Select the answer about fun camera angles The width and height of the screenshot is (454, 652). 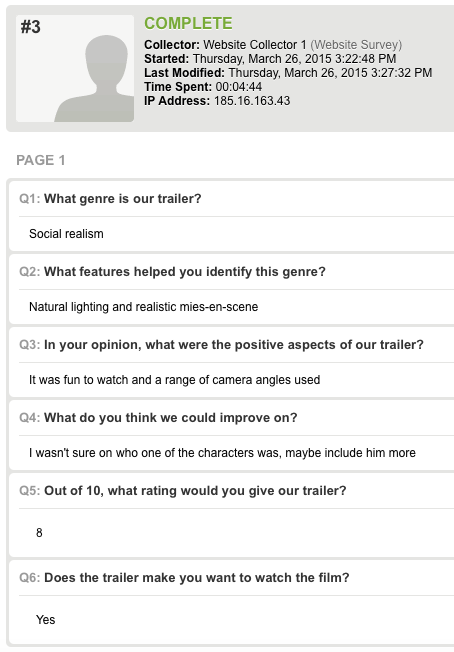[x=175, y=380]
